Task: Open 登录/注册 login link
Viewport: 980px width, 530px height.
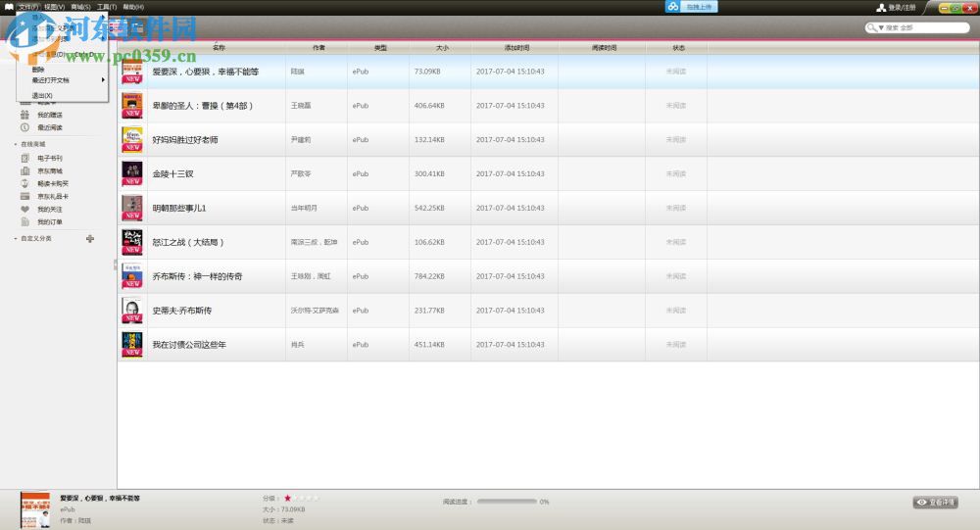Action: coord(902,8)
